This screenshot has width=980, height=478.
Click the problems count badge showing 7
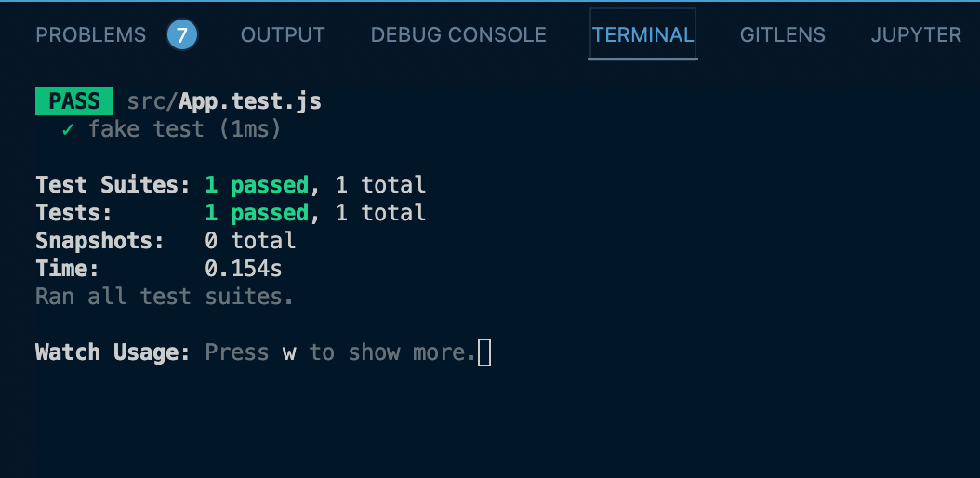tap(182, 35)
